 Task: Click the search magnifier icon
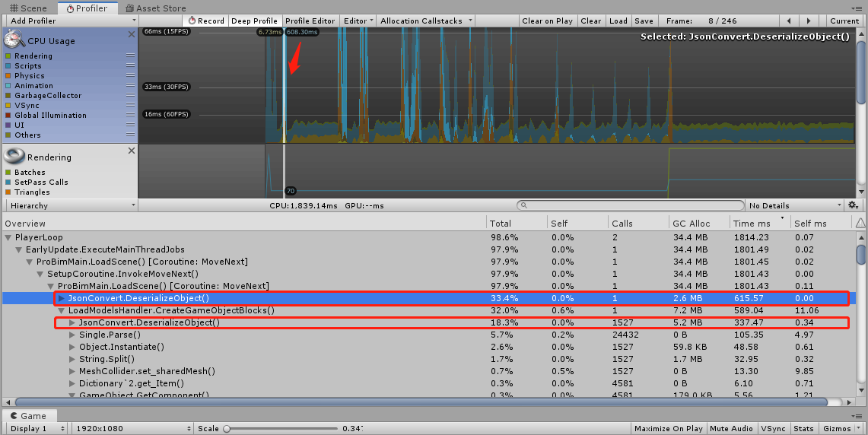(x=523, y=205)
